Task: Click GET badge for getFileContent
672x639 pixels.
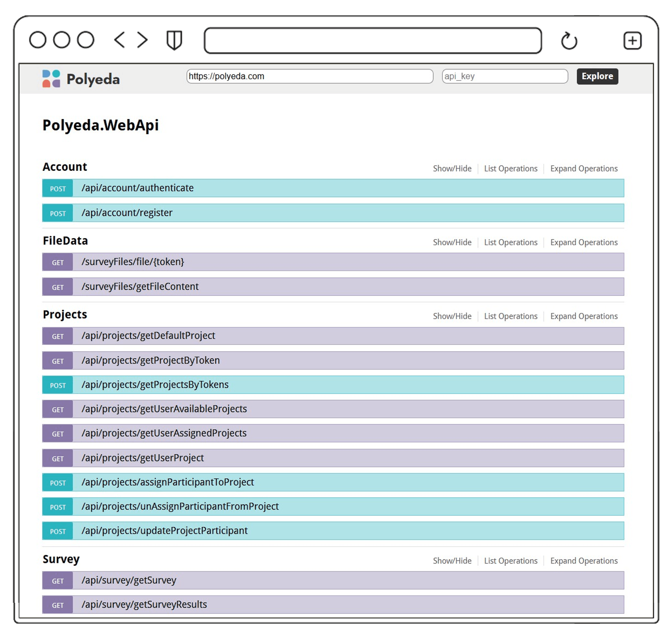Action: point(58,287)
